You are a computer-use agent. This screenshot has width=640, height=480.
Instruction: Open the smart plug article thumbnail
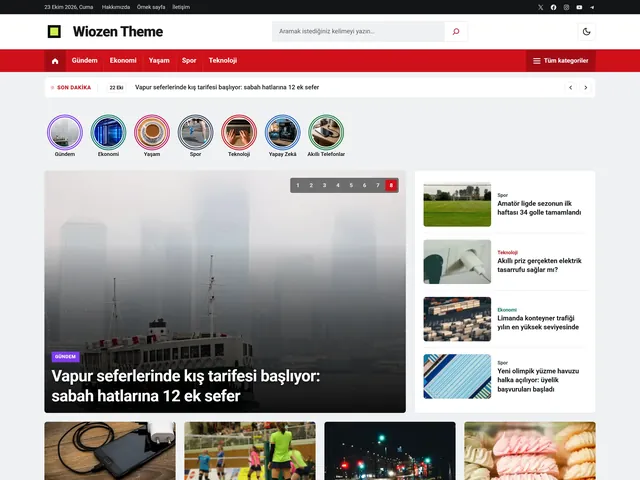[457, 262]
